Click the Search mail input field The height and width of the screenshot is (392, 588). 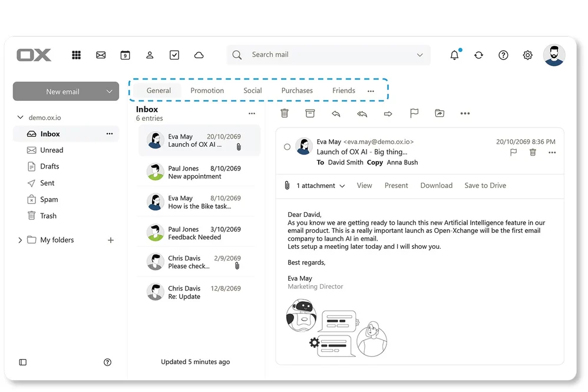tap(330, 55)
